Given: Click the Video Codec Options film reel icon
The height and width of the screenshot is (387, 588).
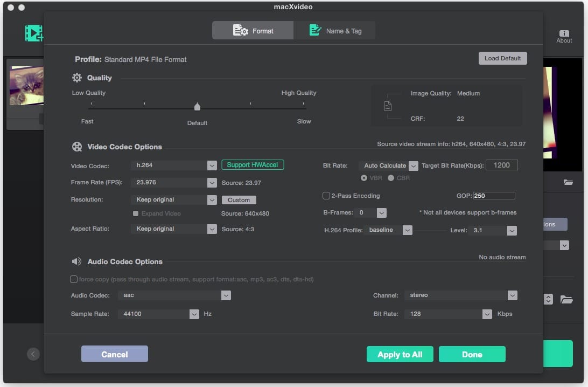Looking at the screenshot, I should pos(77,147).
